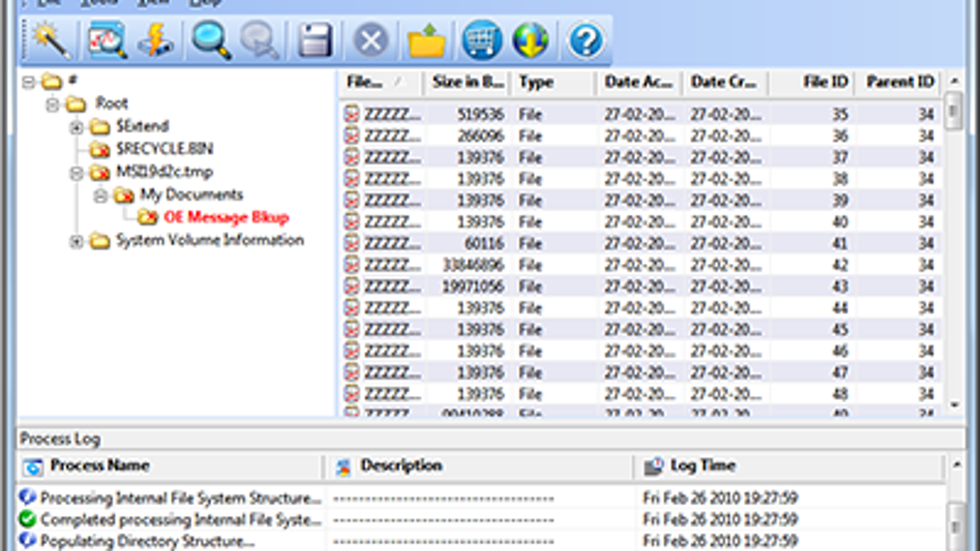Sort by File ID column header
Viewport: 980px width, 551px height.
pos(812,82)
